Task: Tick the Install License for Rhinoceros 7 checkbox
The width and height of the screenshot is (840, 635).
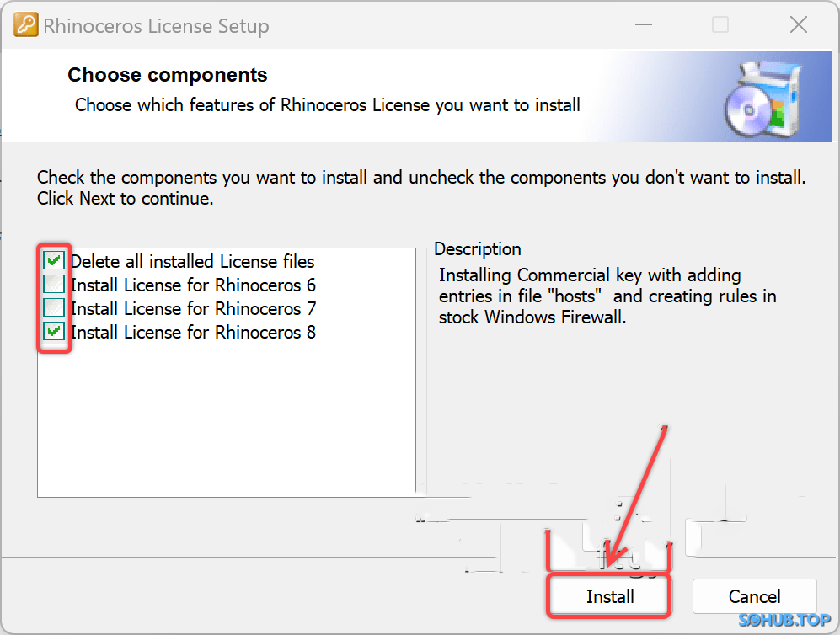Action: (x=55, y=308)
